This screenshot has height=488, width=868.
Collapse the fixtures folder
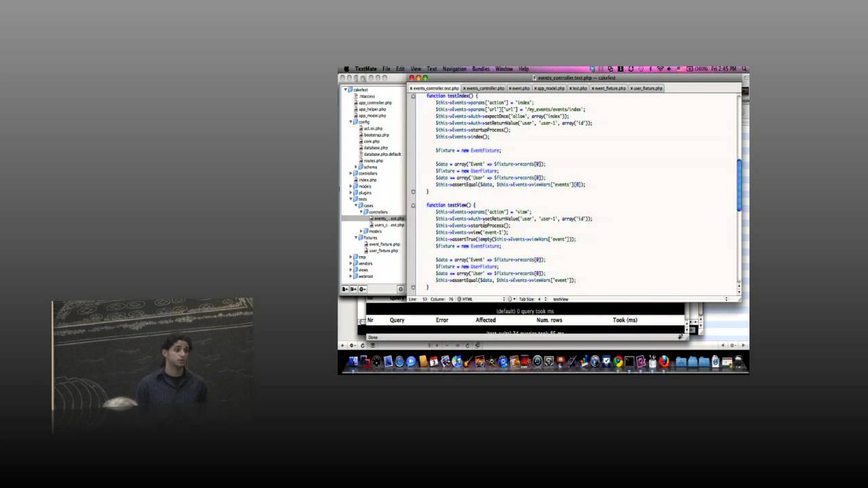click(357, 238)
